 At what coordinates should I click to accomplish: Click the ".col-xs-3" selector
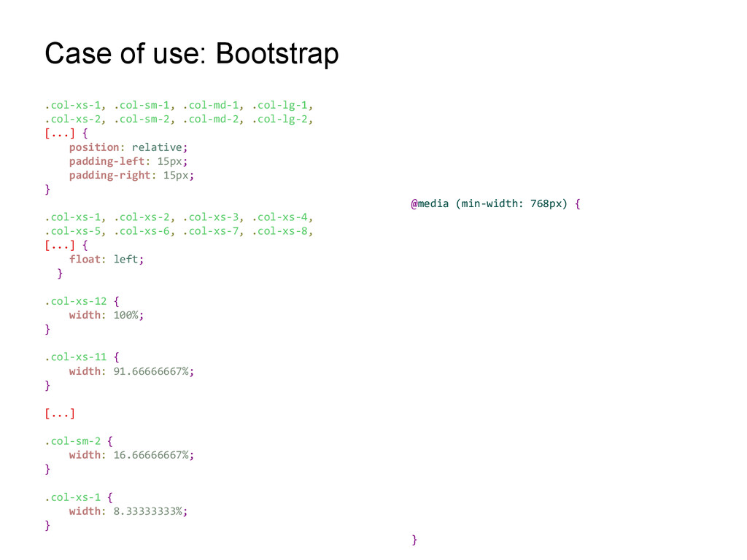point(211,217)
